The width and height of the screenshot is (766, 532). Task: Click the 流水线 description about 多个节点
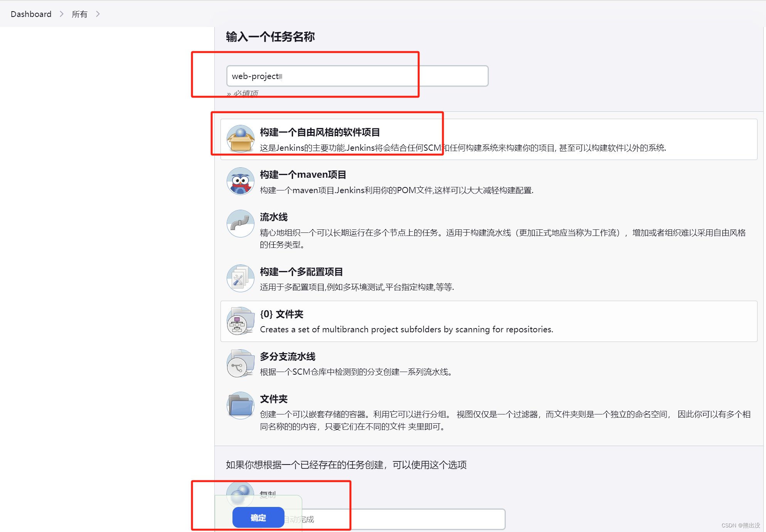click(503, 238)
